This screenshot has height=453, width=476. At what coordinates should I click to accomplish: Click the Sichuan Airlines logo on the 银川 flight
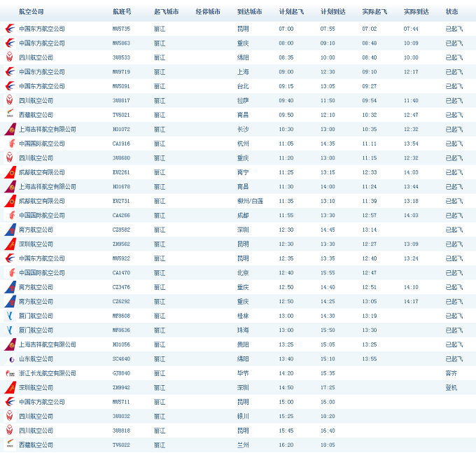(x=10, y=417)
